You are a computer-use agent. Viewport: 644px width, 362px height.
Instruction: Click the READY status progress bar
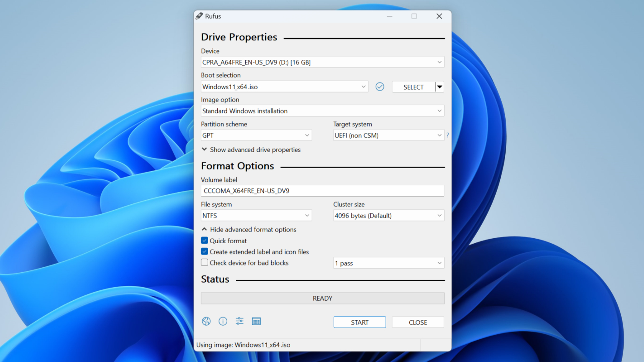pyautogui.click(x=322, y=298)
